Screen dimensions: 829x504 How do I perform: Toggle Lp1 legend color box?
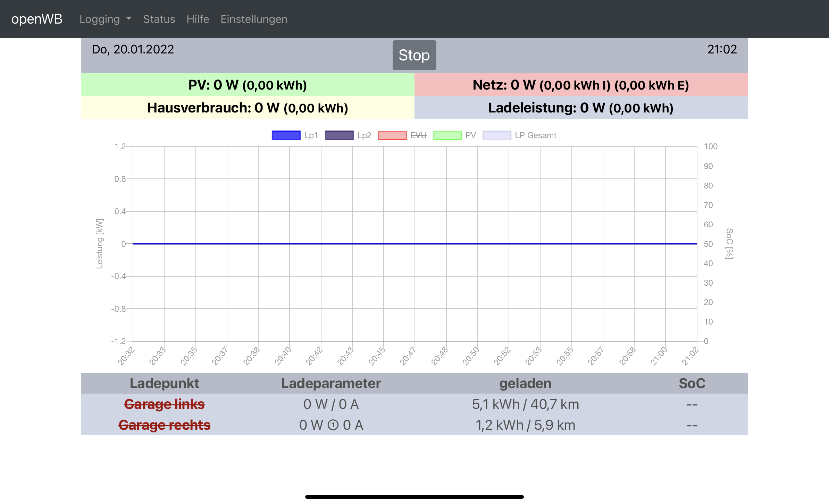click(x=286, y=135)
